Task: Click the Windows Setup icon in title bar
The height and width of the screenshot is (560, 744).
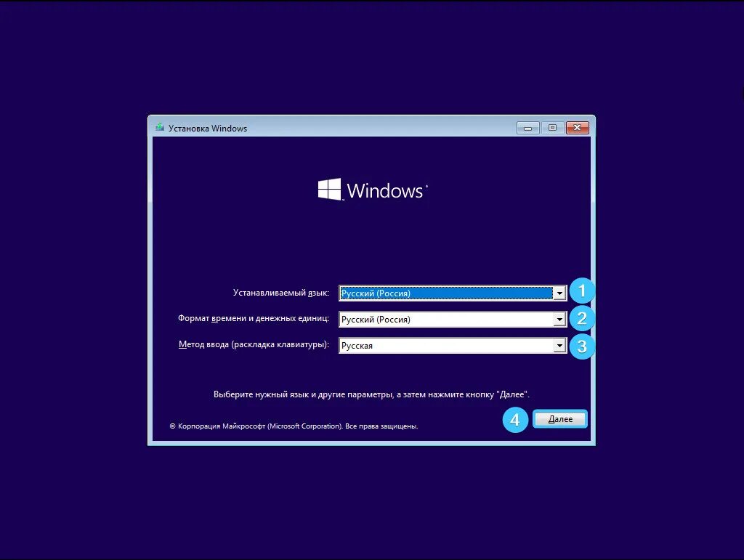Action: [x=160, y=128]
